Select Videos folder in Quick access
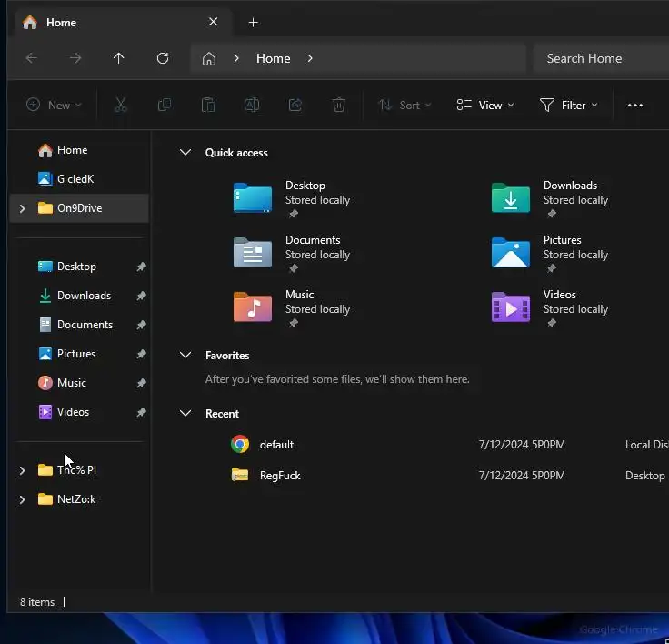This screenshot has width=669, height=644. 550,307
